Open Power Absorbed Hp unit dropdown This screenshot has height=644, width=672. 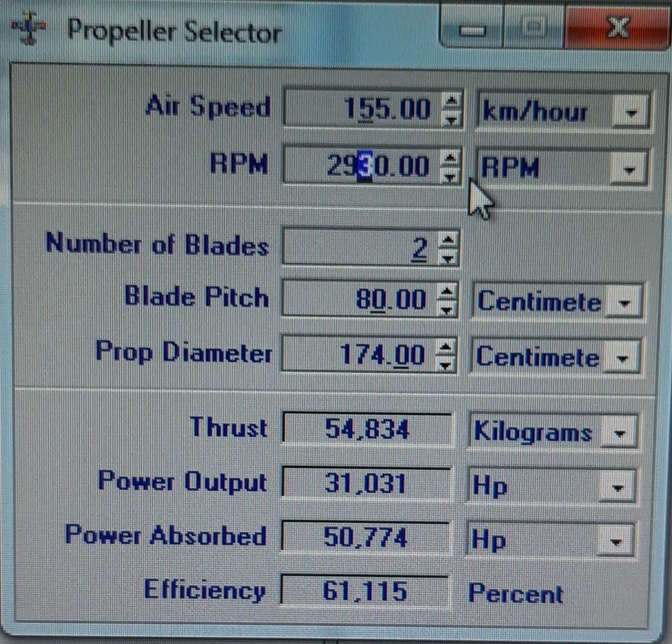(616, 541)
